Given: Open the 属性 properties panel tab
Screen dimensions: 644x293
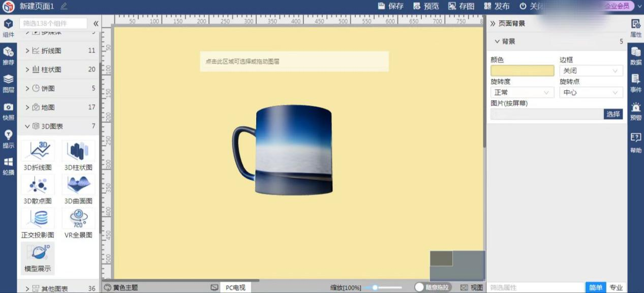Looking at the screenshot, I should (636, 28).
